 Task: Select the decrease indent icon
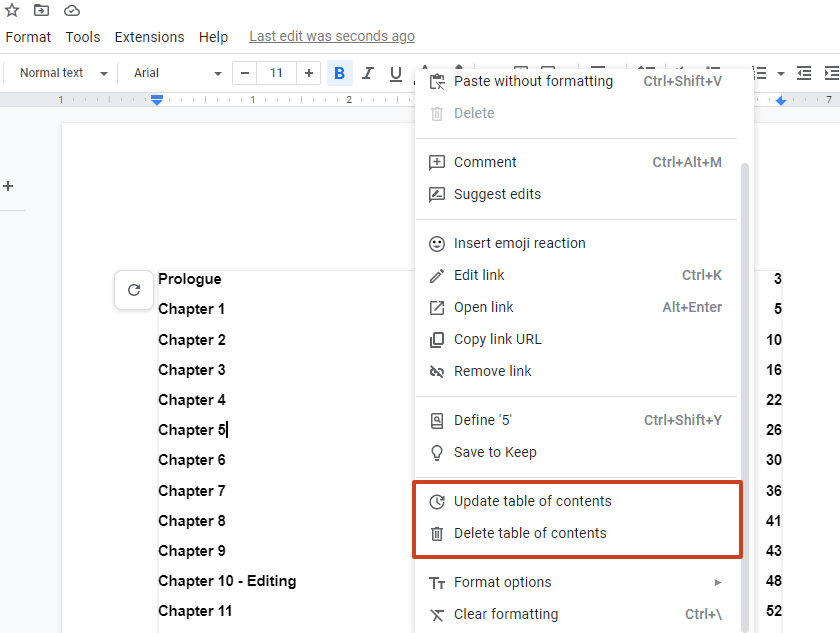coord(804,72)
